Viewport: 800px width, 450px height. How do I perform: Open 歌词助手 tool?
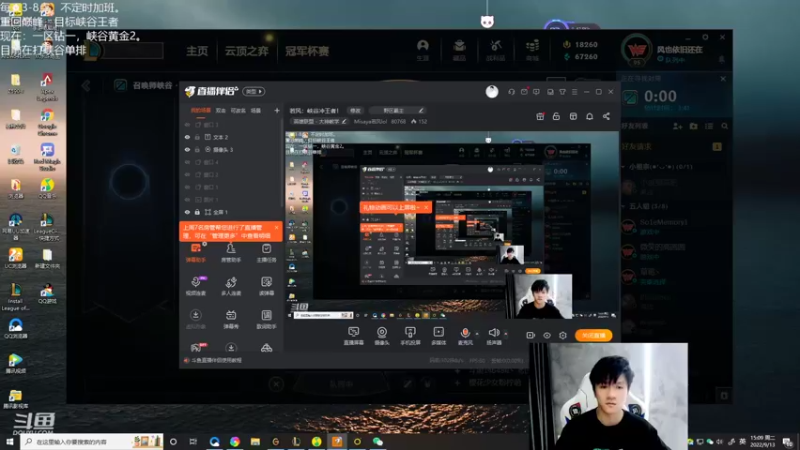266,319
